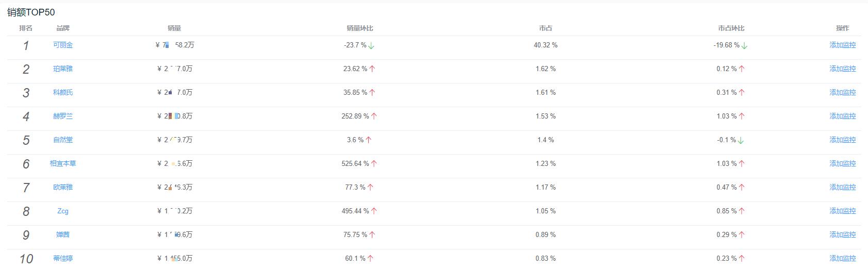Open the 相宜本草 brand link
This screenshot has height=269, width=868.
(x=63, y=164)
